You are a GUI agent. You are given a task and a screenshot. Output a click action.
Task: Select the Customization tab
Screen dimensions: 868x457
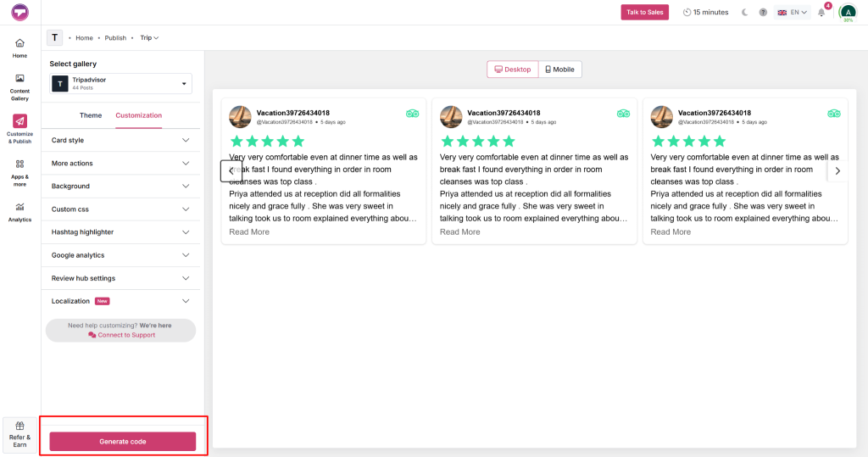click(138, 115)
